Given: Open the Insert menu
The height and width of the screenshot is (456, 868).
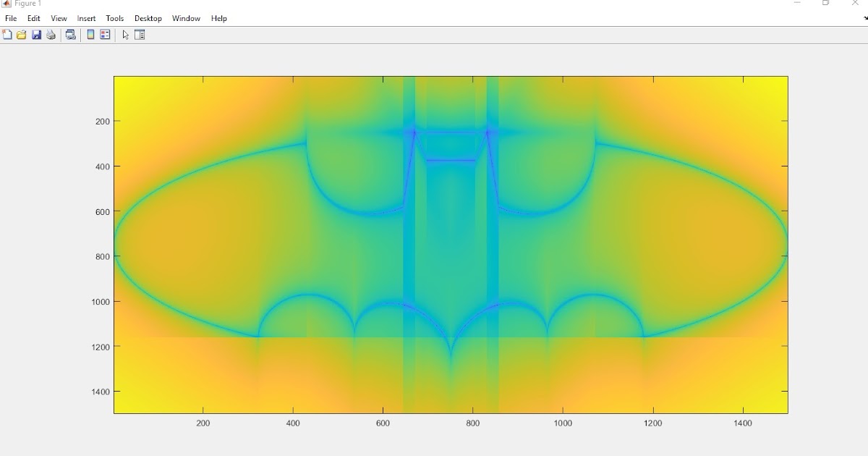Looking at the screenshot, I should pos(86,18).
